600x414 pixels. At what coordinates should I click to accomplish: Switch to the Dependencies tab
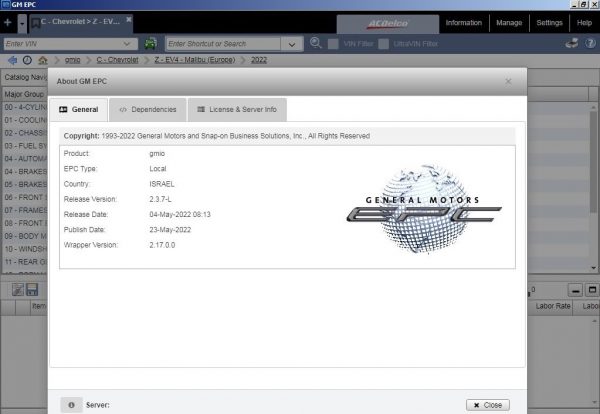tap(148, 110)
